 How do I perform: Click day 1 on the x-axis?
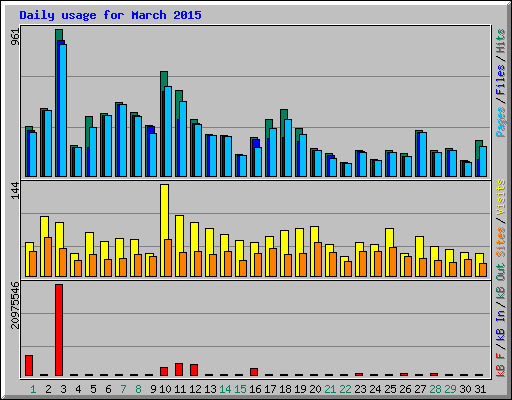pos(33,389)
